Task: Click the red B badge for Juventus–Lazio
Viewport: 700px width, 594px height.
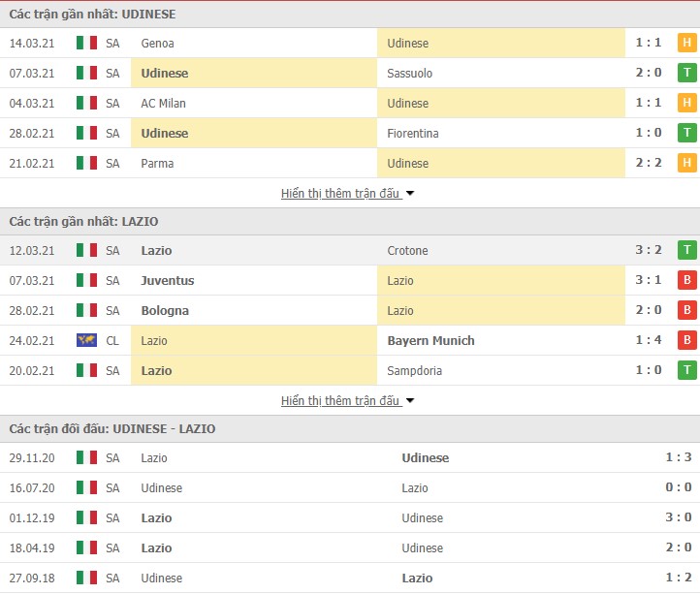Action: pyautogui.click(x=687, y=280)
